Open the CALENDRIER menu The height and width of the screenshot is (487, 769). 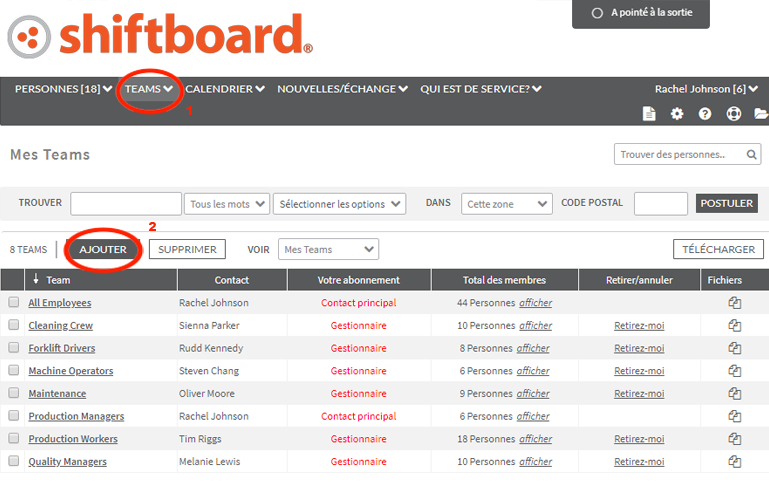click(x=225, y=89)
